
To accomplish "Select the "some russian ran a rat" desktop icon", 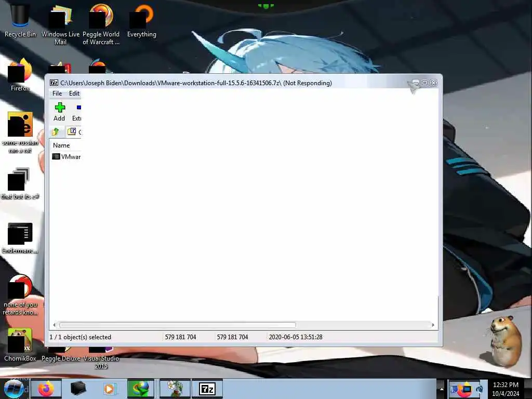I will tap(20, 132).
